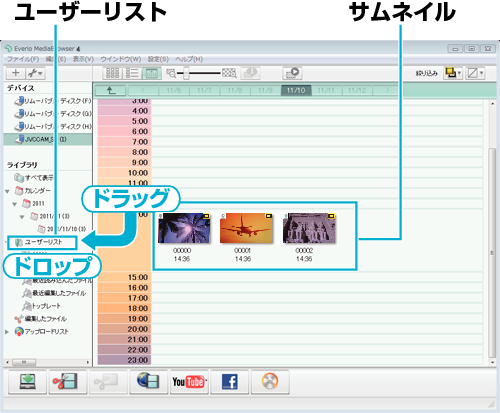500x413 pixels.
Task: Open the ファイル(F) menu
Action: pyautogui.click(x=23, y=59)
